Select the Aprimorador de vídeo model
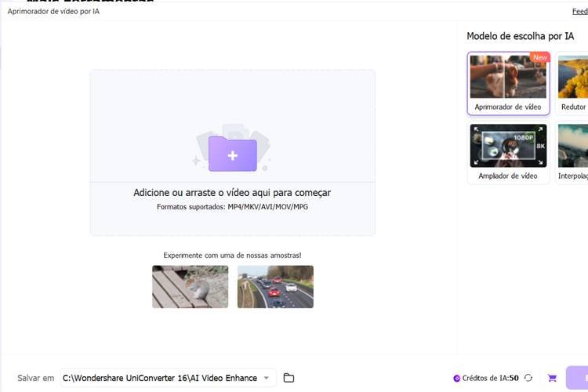Image resolution: width=588 pixels, height=392 pixels. [x=508, y=83]
